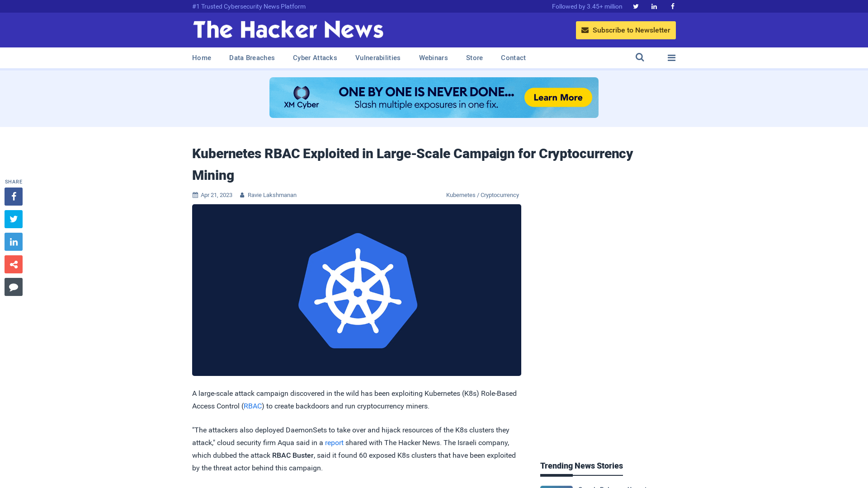Select the Vulnerabilities menu tab
868x488 pixels.
pos(378,57)
